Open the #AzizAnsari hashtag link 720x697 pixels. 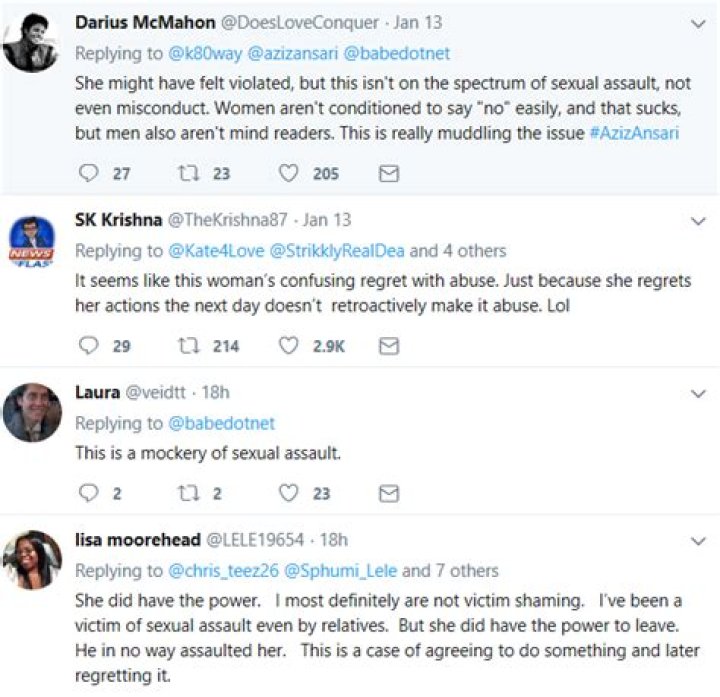(632, 132)
